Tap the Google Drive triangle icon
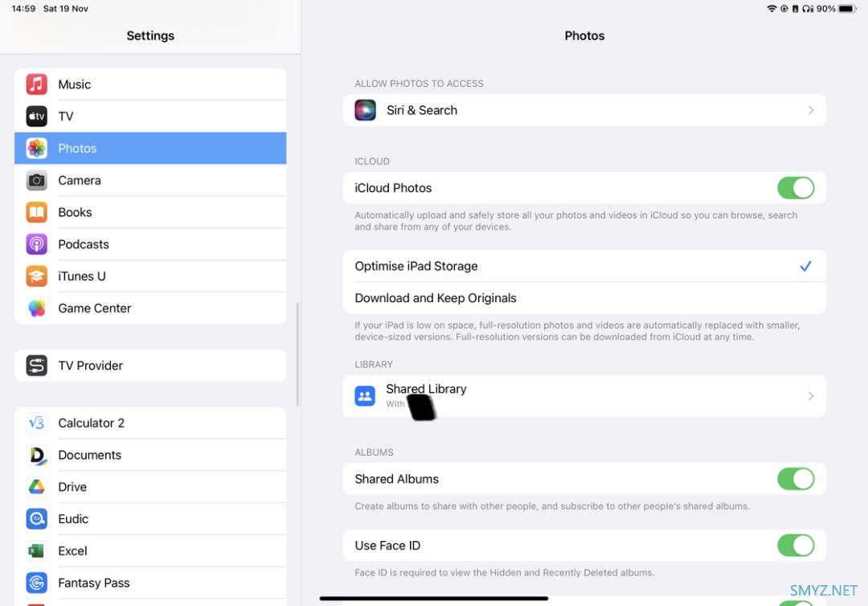Image resolution: width=868 pixels, height=606 pixels. coord(36,487)
